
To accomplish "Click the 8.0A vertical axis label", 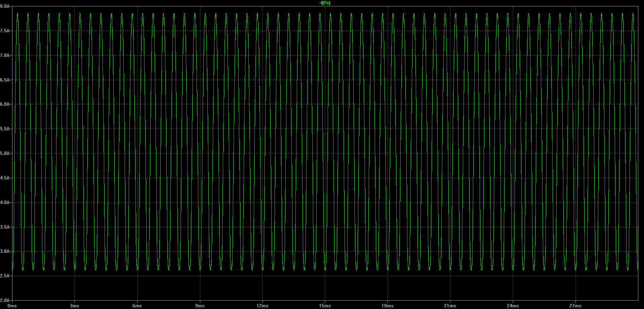I will [x=5, y=6].
